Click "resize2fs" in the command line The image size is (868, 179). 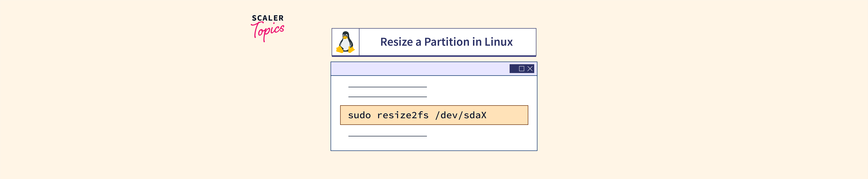(403, 115)
